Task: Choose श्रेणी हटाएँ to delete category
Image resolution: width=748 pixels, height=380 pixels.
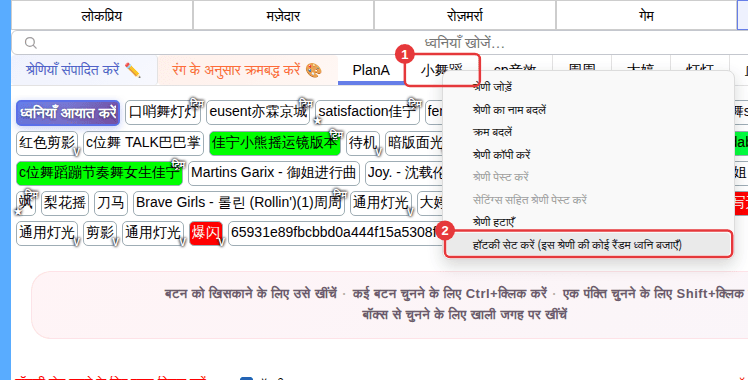Action: (494, 222)
